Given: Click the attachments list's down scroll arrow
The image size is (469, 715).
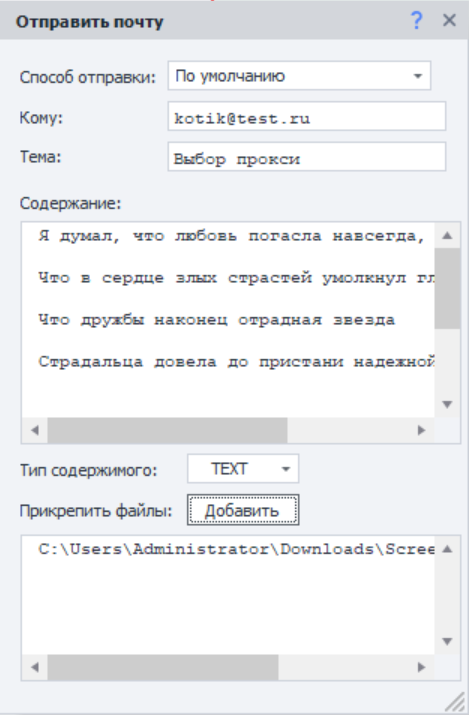Looking at the screenshot, I should [x=447, y=642].
